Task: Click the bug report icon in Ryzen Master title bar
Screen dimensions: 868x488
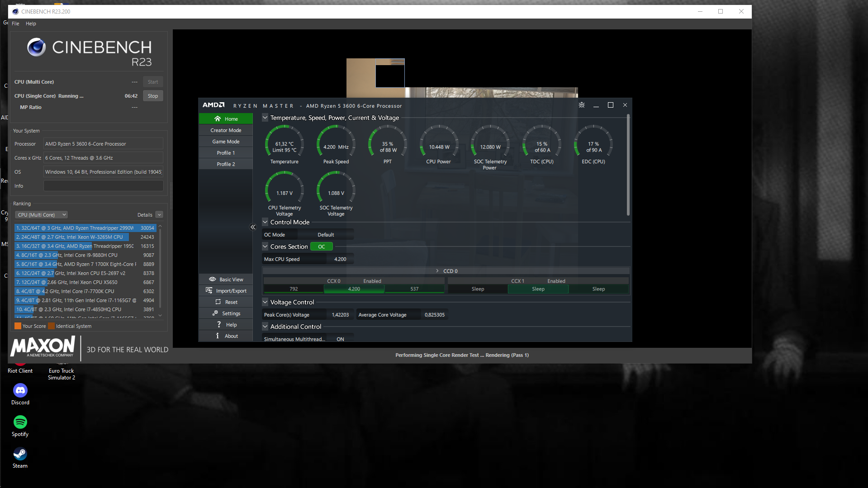Action: [582, 105]
